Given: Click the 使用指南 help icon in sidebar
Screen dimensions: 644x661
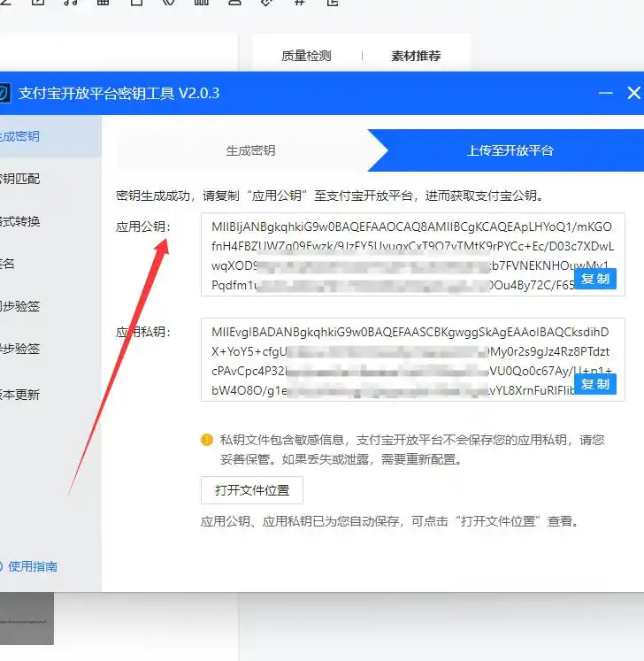Looking at the screenshot, I should [x=2, y=566].
